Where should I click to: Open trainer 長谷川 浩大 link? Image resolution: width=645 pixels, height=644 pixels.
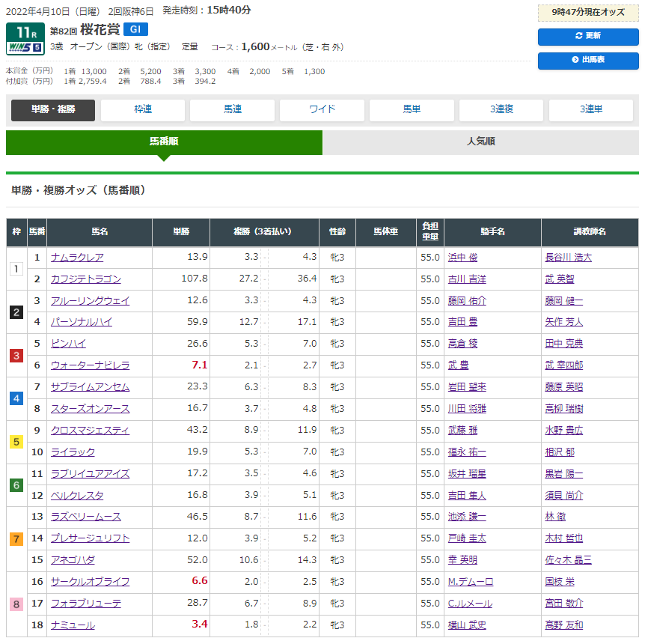click(x=569, y=258)
